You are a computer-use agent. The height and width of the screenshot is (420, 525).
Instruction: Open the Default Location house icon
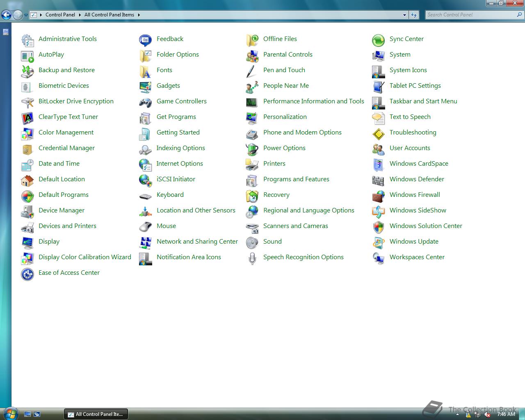click(x=27, y=180)
